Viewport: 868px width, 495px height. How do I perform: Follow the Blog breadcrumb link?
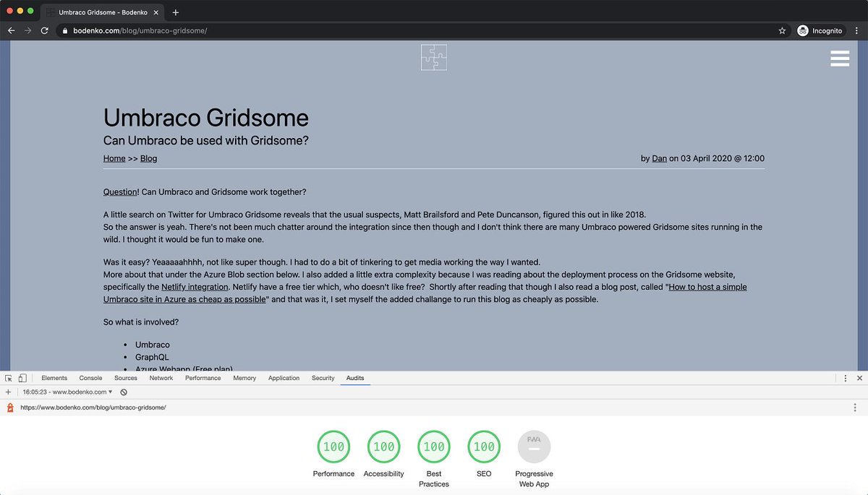coord(148,158)
